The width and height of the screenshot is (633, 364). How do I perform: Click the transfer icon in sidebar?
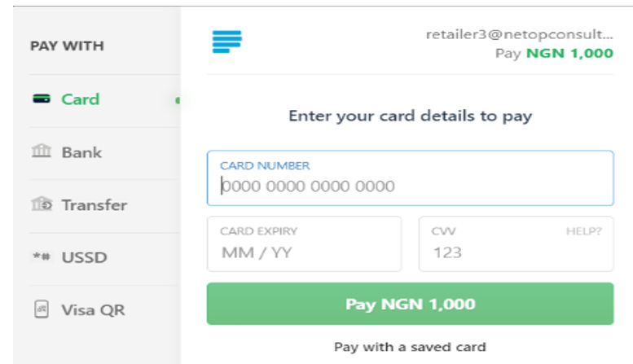coord(42,204)
